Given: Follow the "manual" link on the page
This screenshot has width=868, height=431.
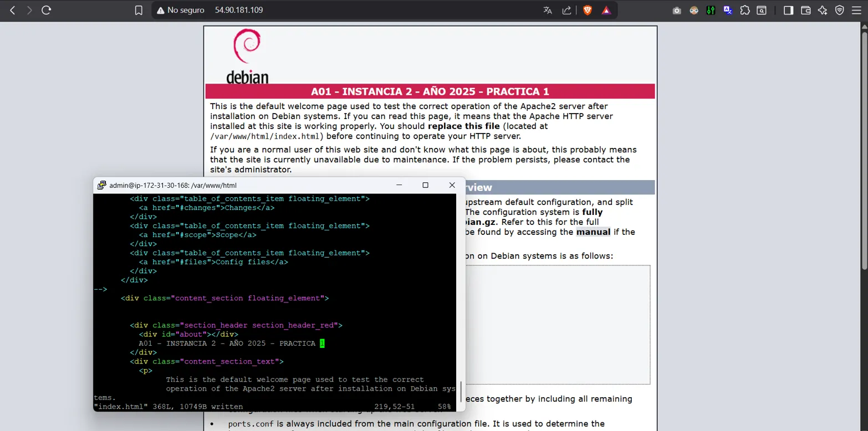Looking at the screenshot, I should (593, 232).
